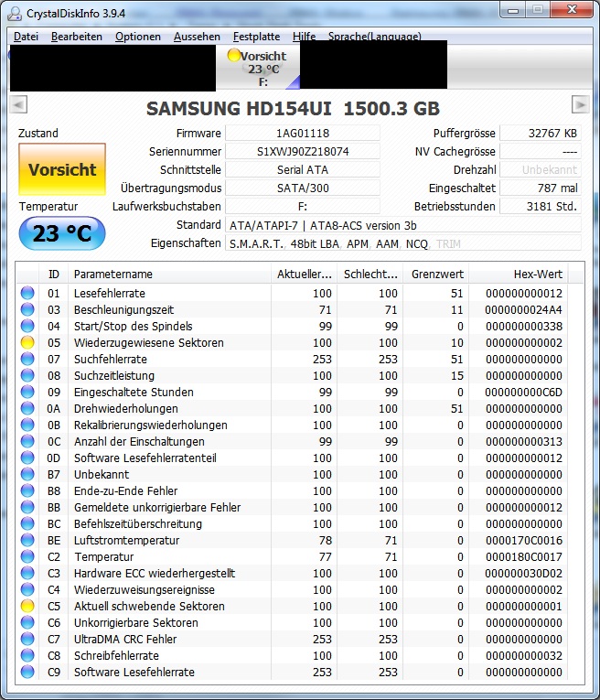The image size is (600, 700).
Task: Open the Optionen menu
Action: tap(138, 37)
